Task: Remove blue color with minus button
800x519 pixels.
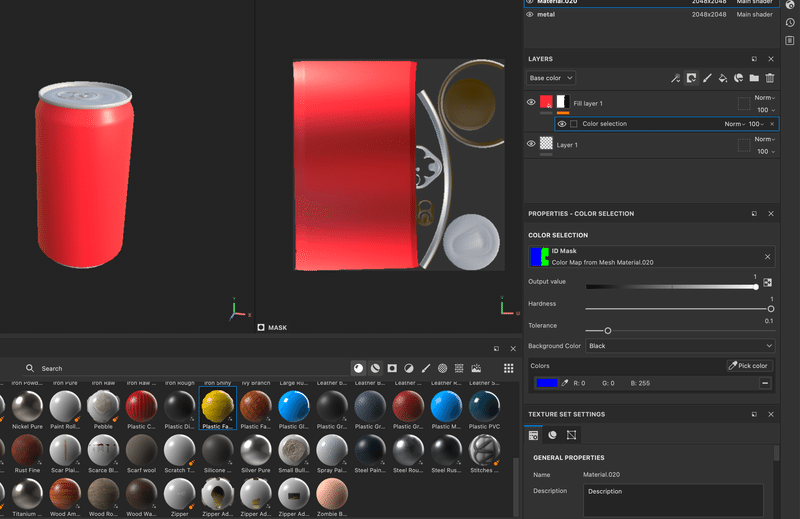Action: pyautogui.click(x=765, y=383)
